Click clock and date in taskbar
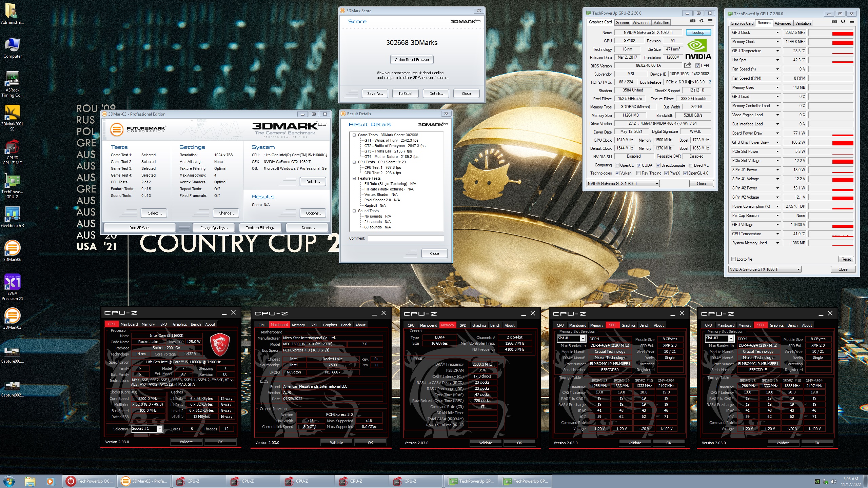The height and width of the screenshot is (488, 868). click(x=850, y=481)
